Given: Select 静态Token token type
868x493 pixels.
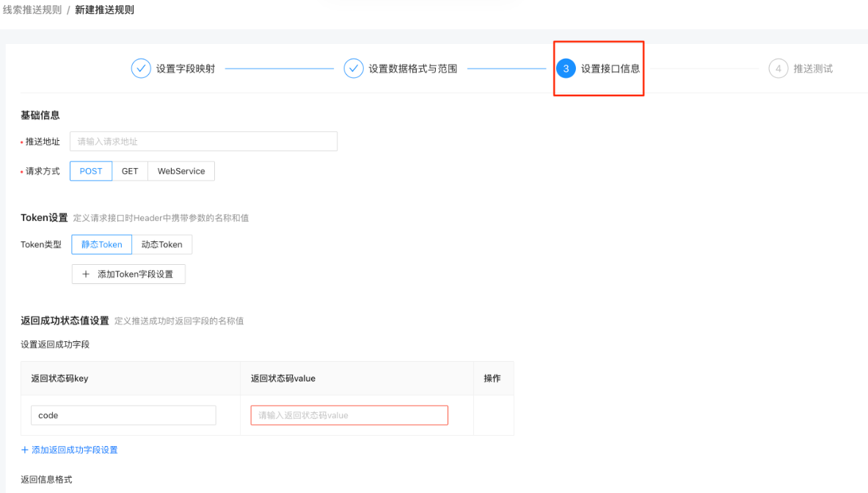Looking at the screenshot, I should click(x=101, y=244).
